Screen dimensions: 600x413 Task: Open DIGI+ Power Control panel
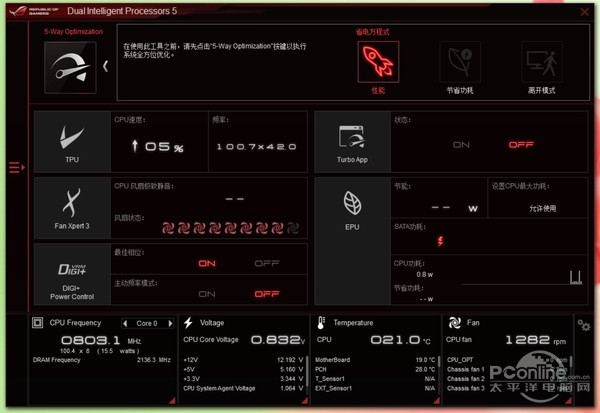point(72,274)
